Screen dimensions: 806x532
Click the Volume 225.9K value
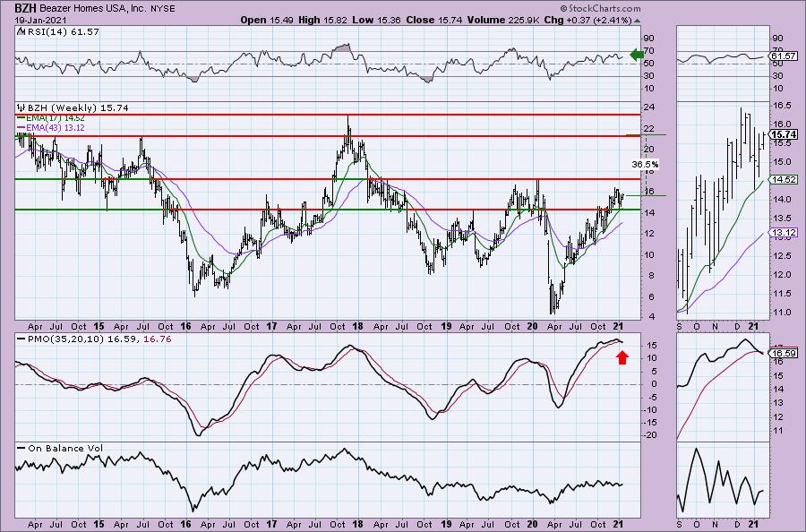pos(503,20)
